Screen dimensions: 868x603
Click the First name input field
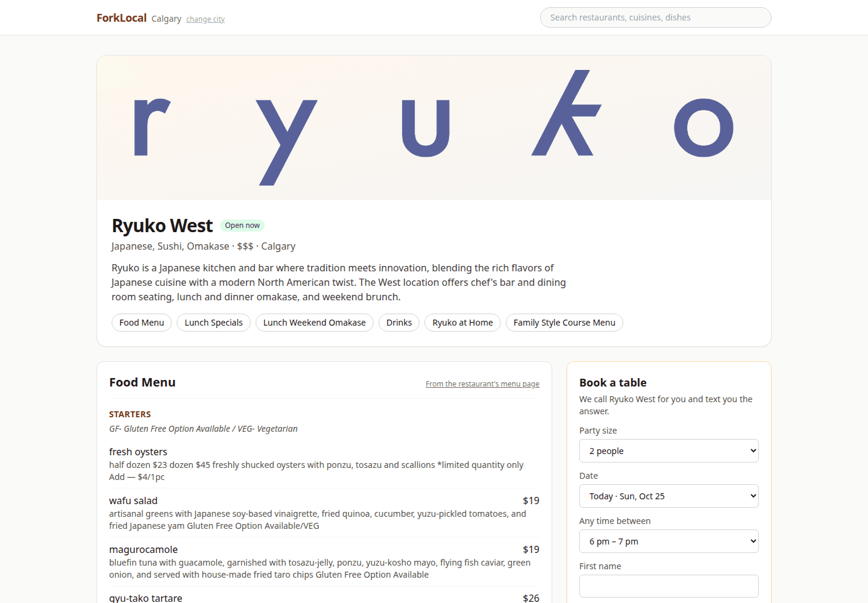(669, 586)
